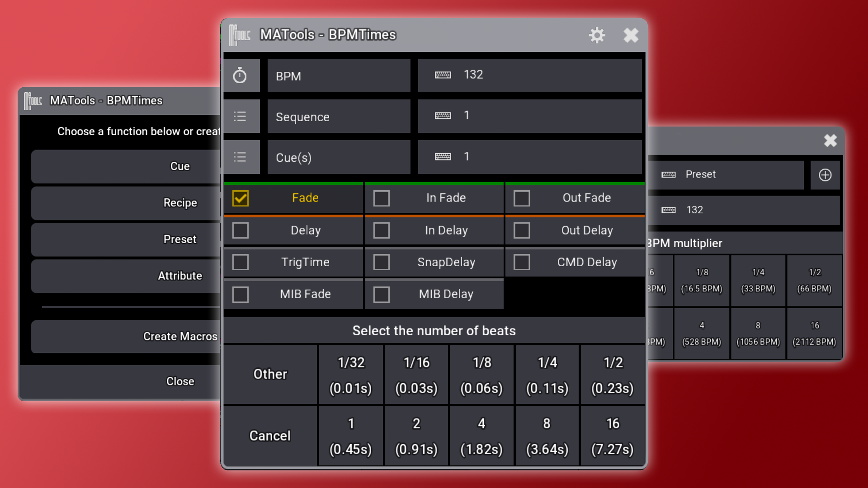Click BPM value field showing 132
This screenshot has width=868, height=488.
(530, 75)
